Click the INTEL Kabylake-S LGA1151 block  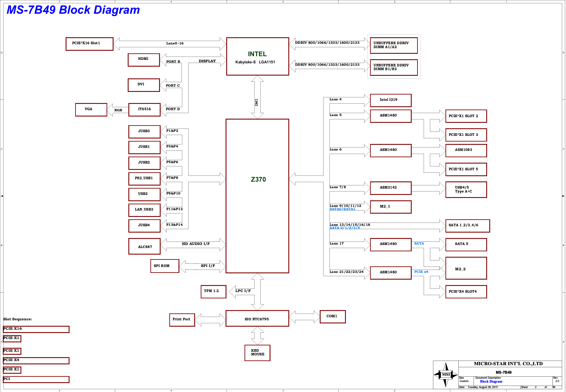click(x=258, y=56)
